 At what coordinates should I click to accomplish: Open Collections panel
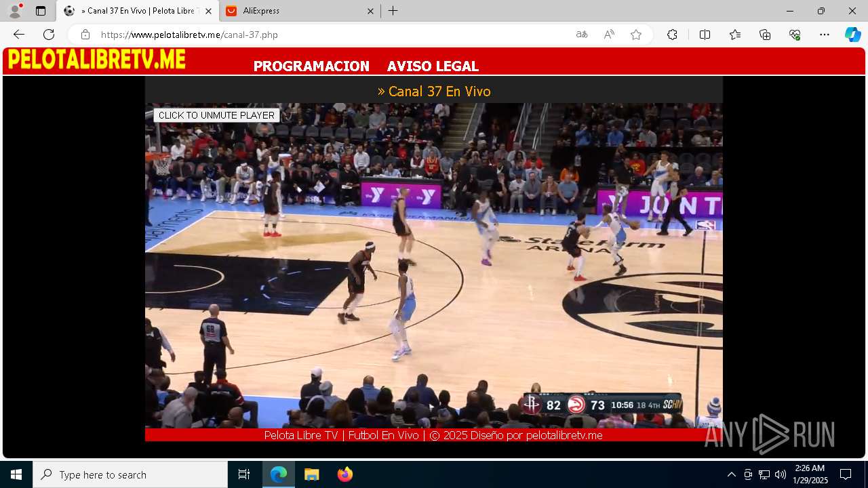[x=765, y=35]
